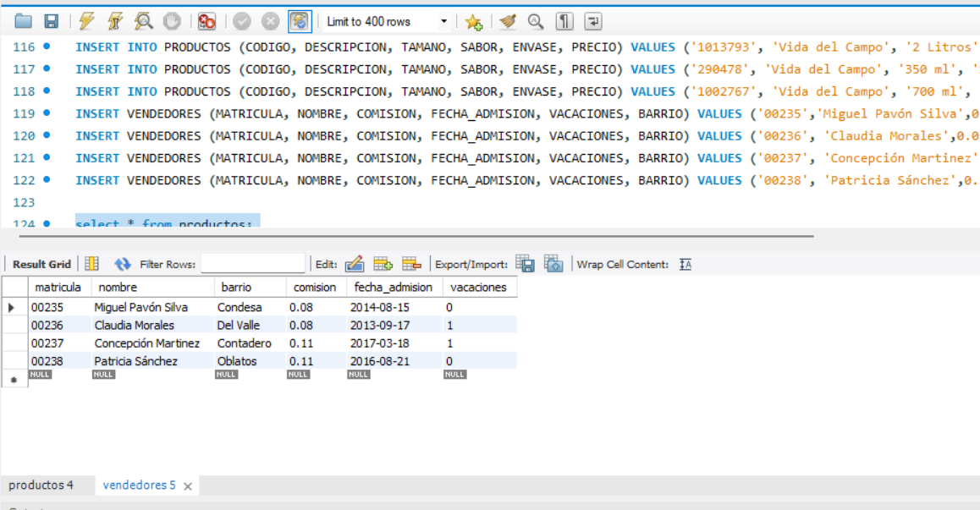
Task: Click the Stop query hand icon
Action: click(x=172, y=21)
